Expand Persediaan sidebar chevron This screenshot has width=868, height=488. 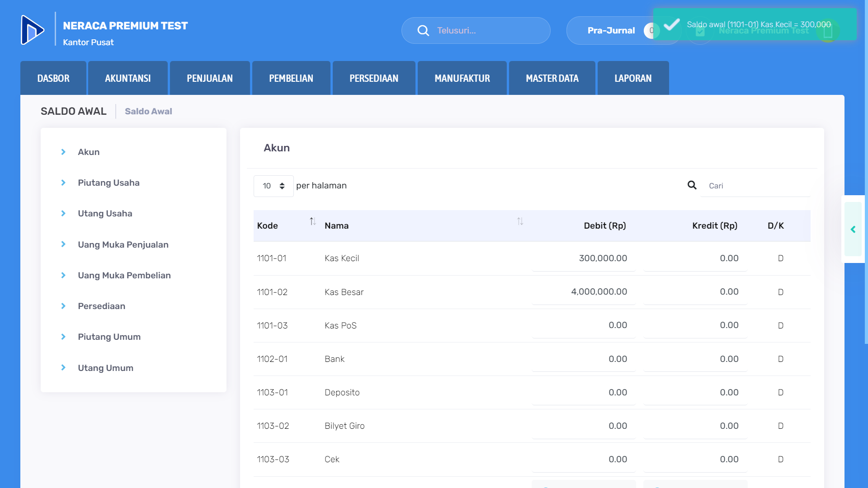tap(63, 306)
